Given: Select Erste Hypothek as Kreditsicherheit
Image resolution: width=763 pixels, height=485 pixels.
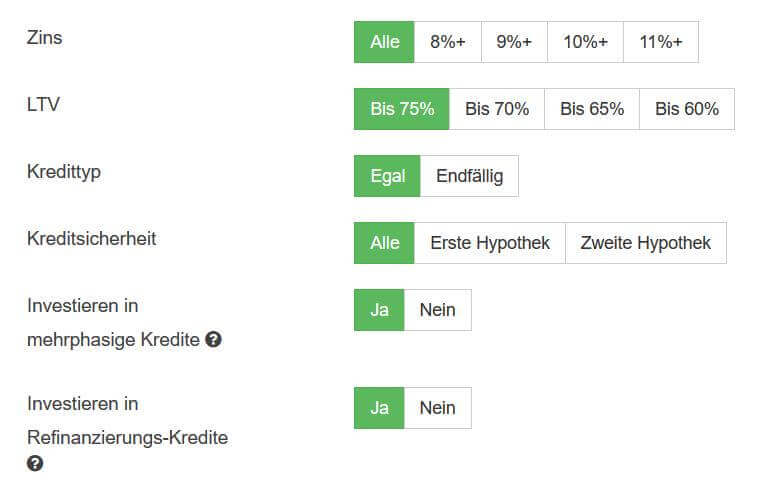Looking at the screenshot, I should pyautogui.click(x=490, y=243).
